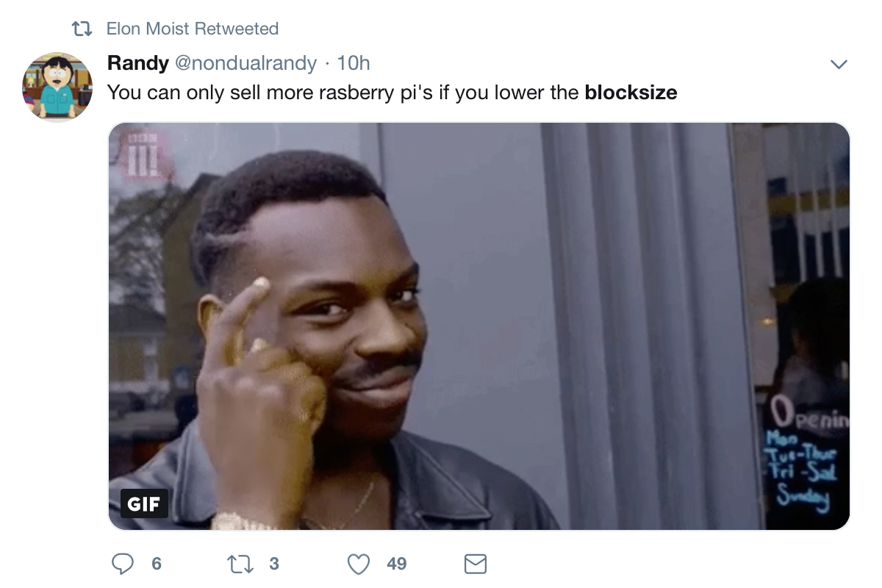Like the tweet with the heart icon

click(x=358, y=564)
